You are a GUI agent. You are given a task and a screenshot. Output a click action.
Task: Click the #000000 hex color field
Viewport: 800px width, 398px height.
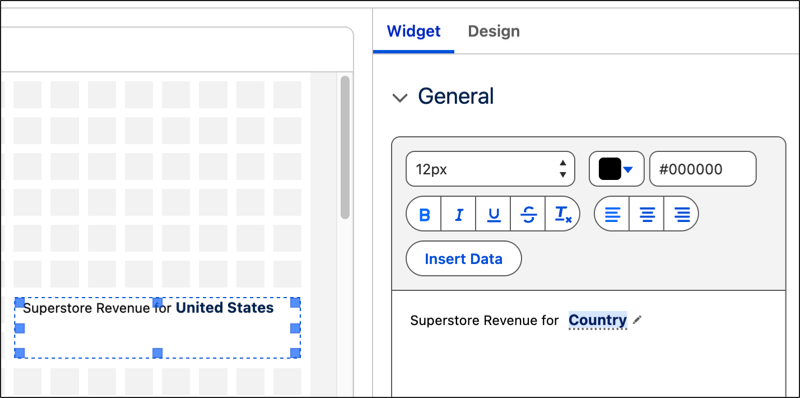tap(703, 169)
